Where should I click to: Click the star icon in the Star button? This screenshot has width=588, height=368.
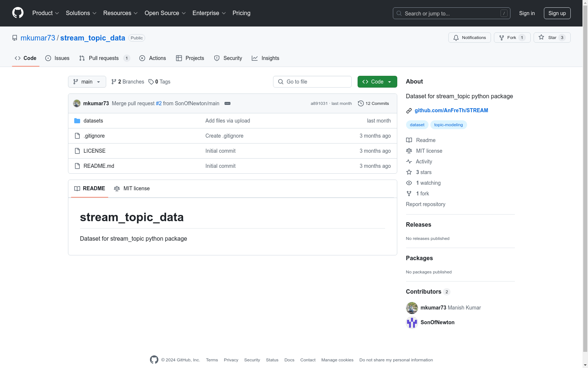click(x=541, y=37)
